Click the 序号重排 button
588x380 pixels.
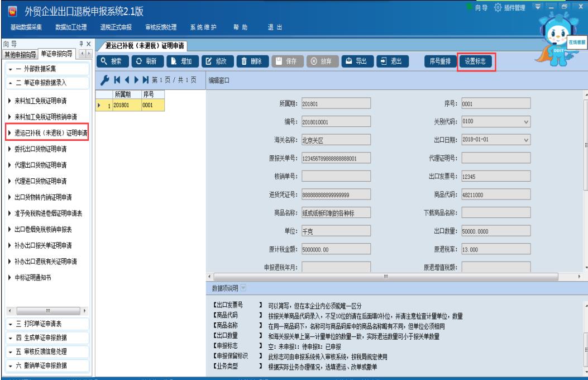click(439, 62)
